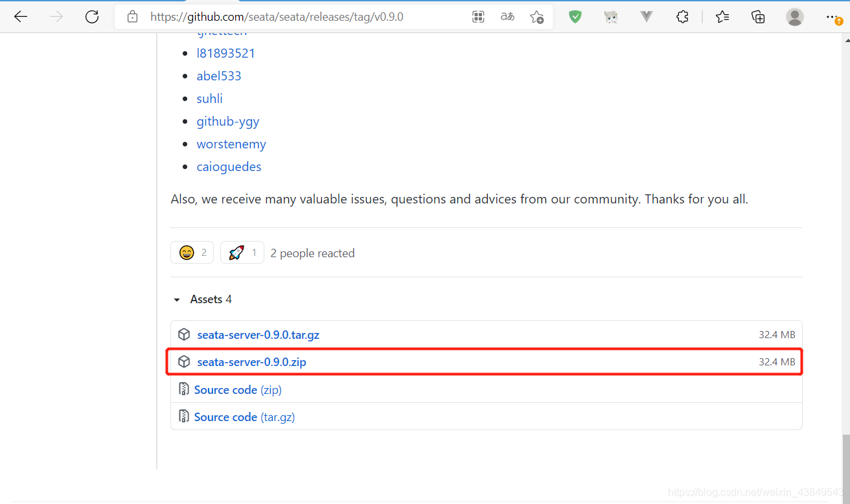Open the favorites list icon
This screenshot has width=850, height=504.
(x=722, y=17)
